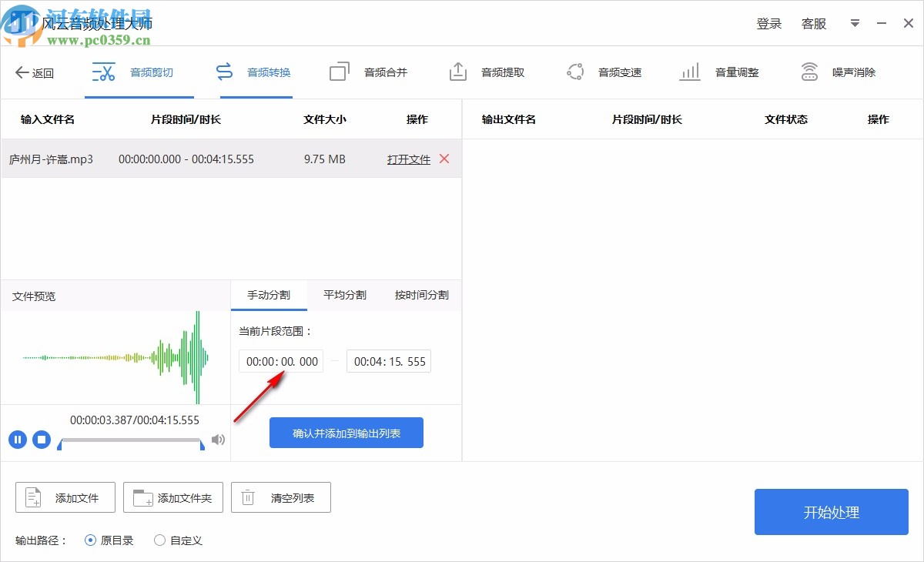Open the 音频合并 (audio merge) tool
The height and width of the screenshot is (562, 924).
[x=369, y=72]
